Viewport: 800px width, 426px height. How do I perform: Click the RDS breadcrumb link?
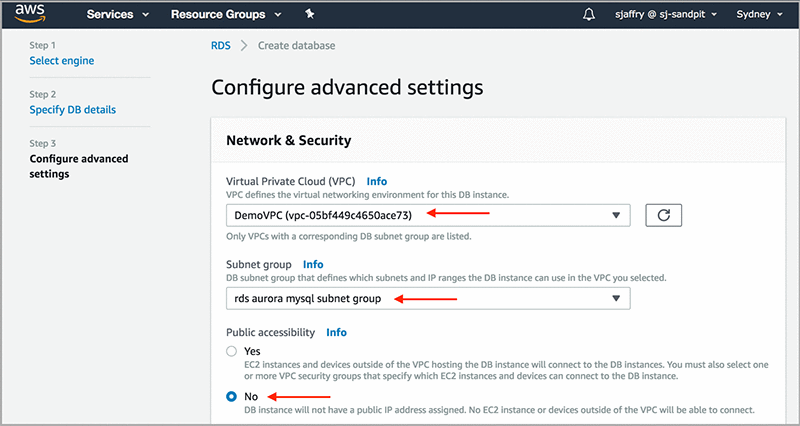(x=221, y=45)
